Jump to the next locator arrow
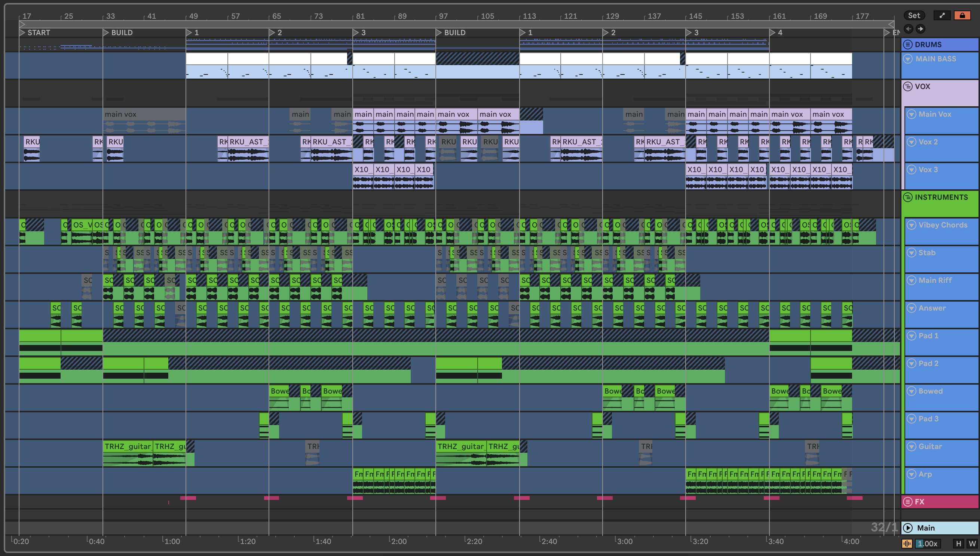The width and height of the screenshot is (980, 556). (921, 29)
